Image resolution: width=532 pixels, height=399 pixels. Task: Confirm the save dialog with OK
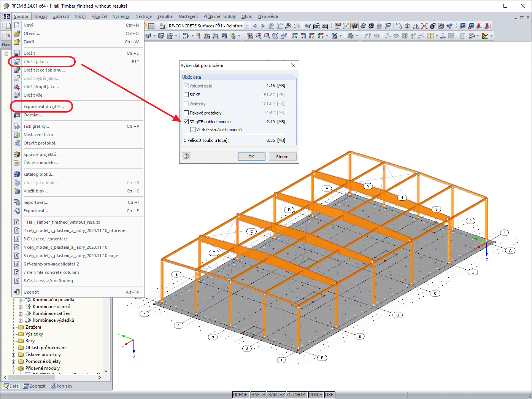[251, 157]
